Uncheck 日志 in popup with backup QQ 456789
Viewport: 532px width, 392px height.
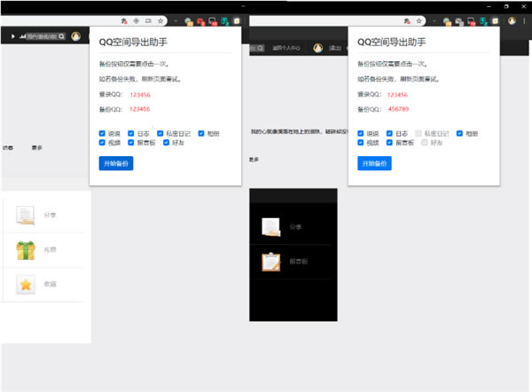click(389, 133)
